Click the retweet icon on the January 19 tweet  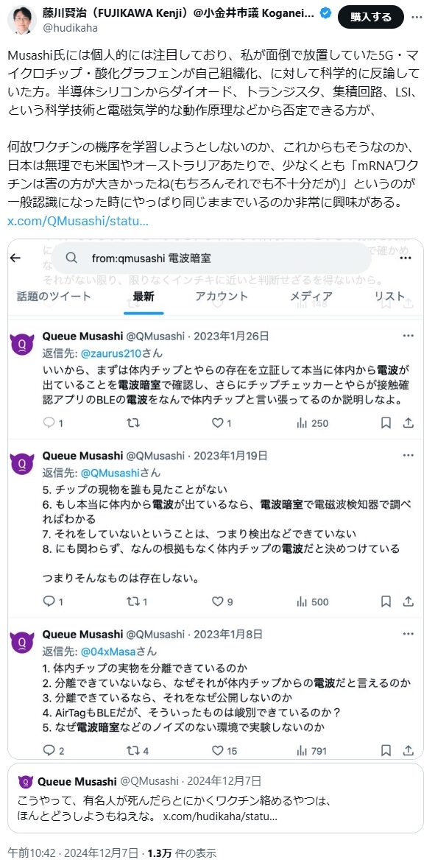[132, 601]
